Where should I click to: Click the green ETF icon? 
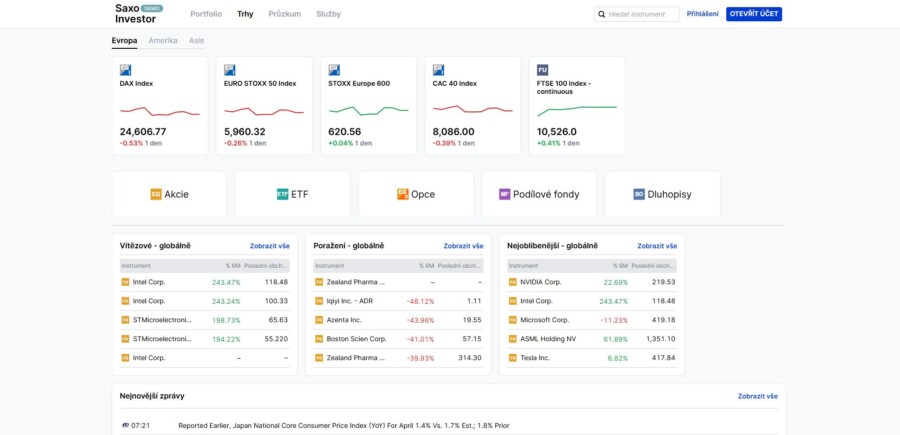tap(282, 195)
